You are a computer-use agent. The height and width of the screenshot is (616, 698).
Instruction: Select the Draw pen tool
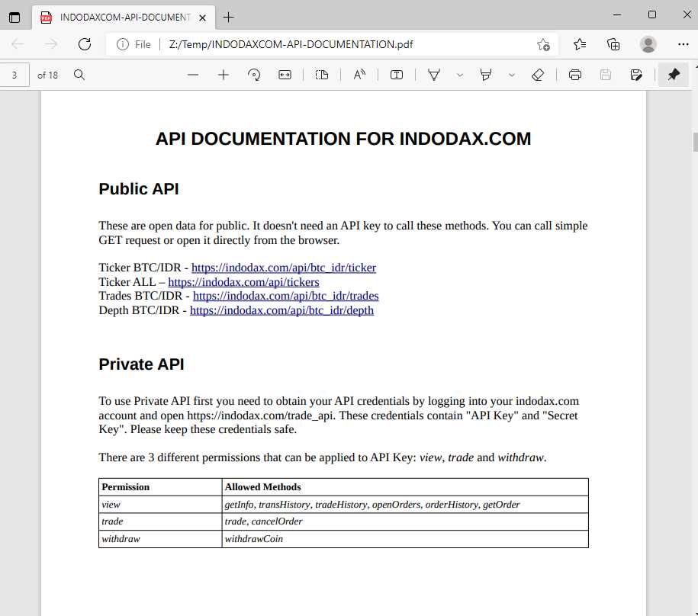pyautogui.click(x=434, y=75)
